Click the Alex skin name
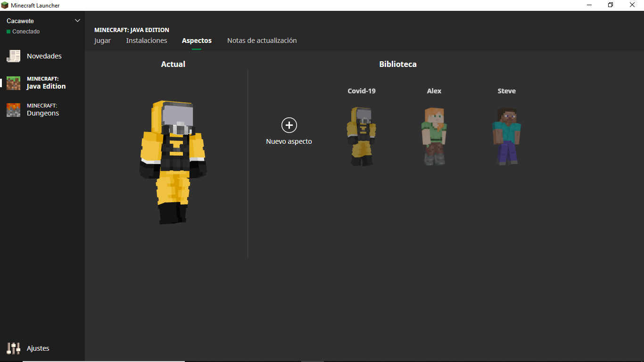This screenshot has height=362, width=644. point(434,91)
